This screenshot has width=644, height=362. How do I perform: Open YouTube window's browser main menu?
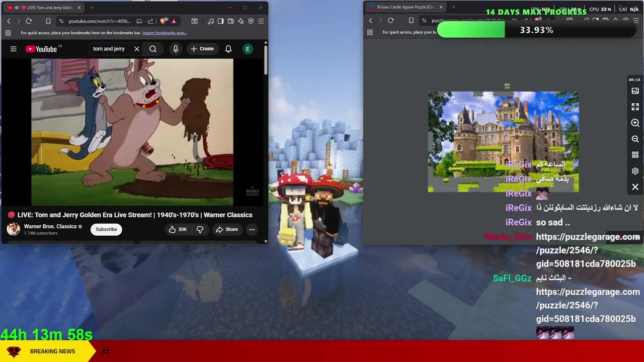click(x=261, y=21)
